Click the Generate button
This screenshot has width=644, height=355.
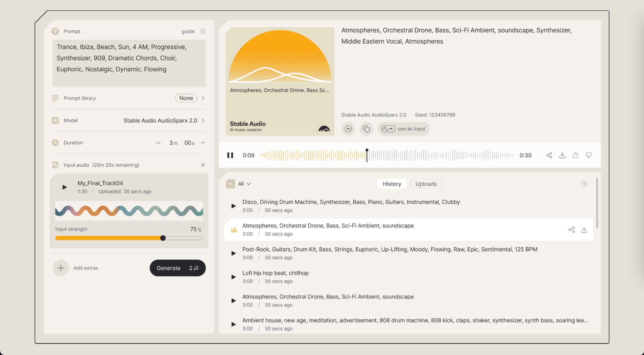178,268
